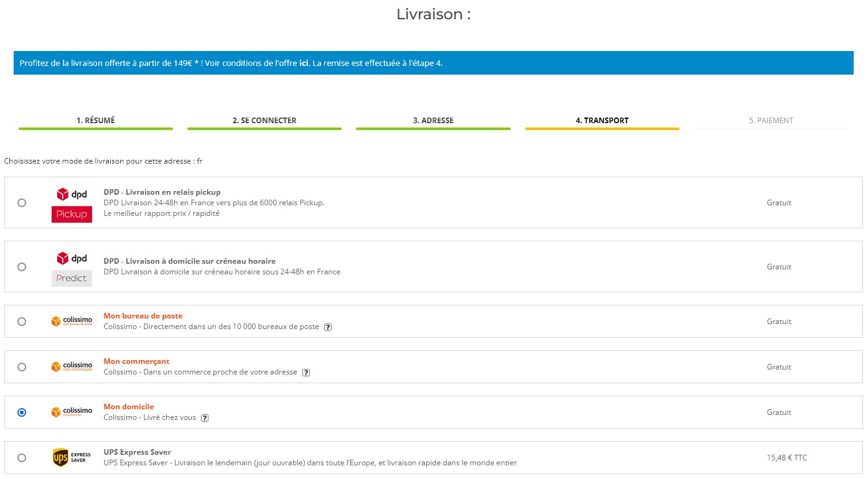Click Colissimo mon domicile logo
The width and height of the screenshot is (868, 479).
coord(72,412)
